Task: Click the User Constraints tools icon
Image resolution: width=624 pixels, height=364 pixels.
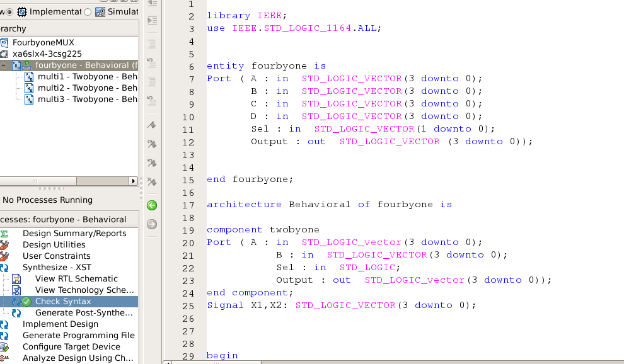Action: pyautogui.click(x=4, y=256)
